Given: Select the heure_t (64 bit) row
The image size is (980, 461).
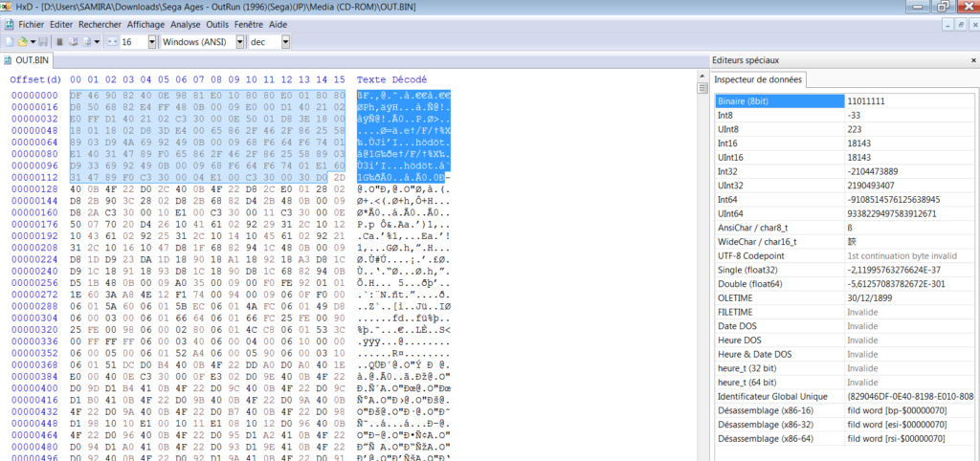Looking at the screenshot, I should click(x=846, y=383).
